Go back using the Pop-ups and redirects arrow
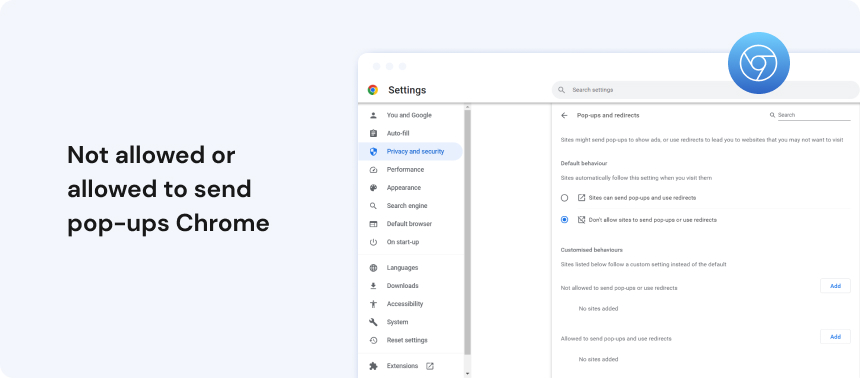This screenshot has width=860, height=378. coord(564,116)
